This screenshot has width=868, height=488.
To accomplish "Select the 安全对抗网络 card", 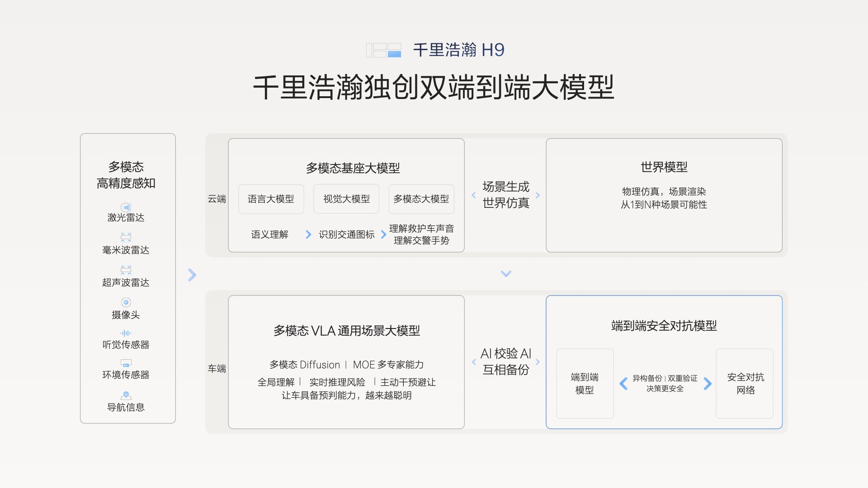I will (x=745, y=384).
